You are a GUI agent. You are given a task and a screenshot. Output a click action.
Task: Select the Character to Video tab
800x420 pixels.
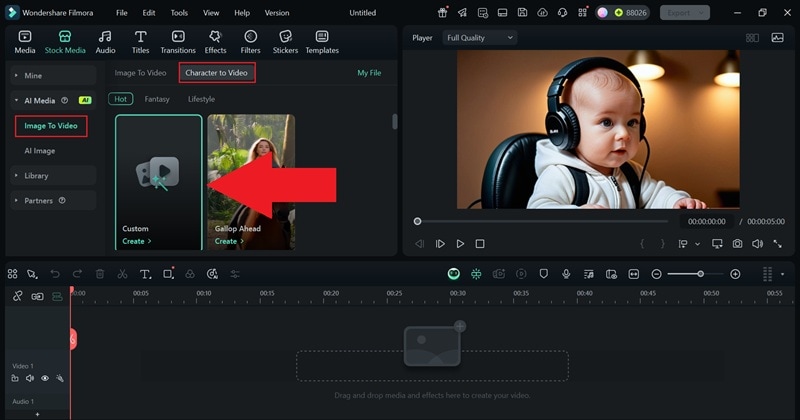(x=216, y=73)
